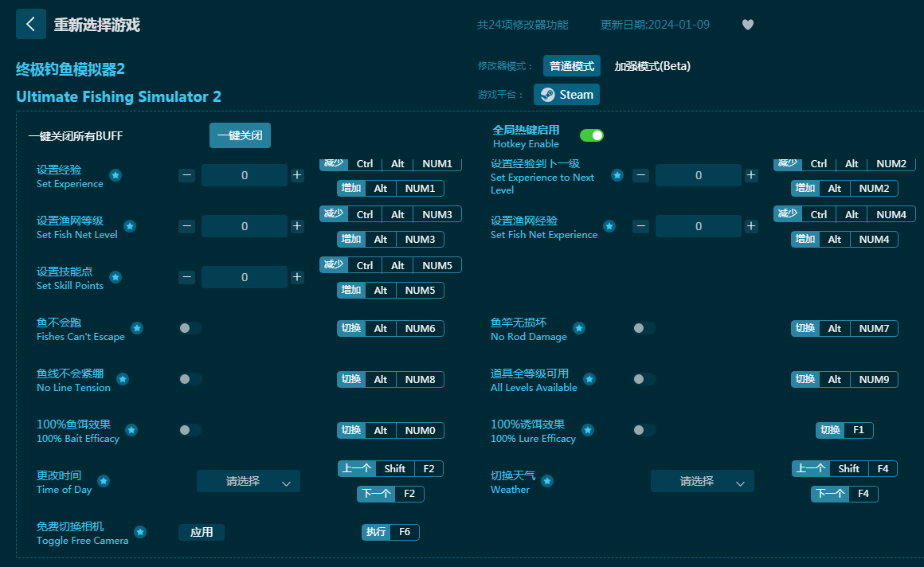Click 执行 F6 hotkey for Free Camera

390,532
